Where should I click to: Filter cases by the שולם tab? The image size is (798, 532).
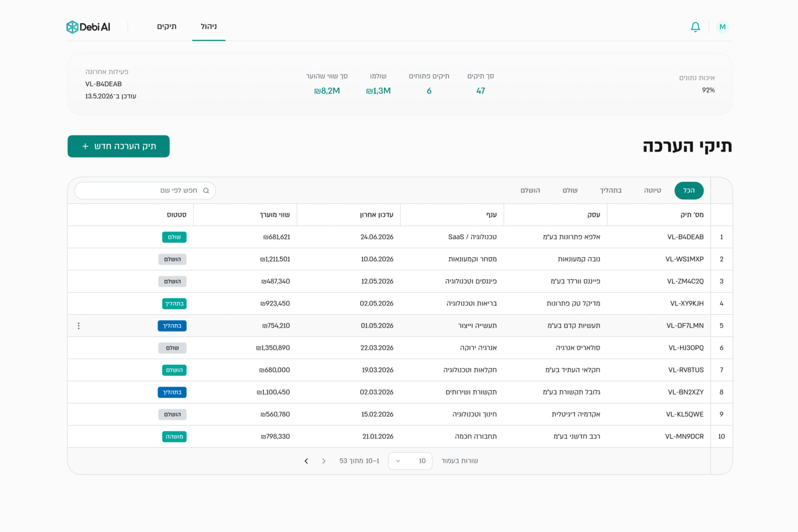(x=570, y=191)
